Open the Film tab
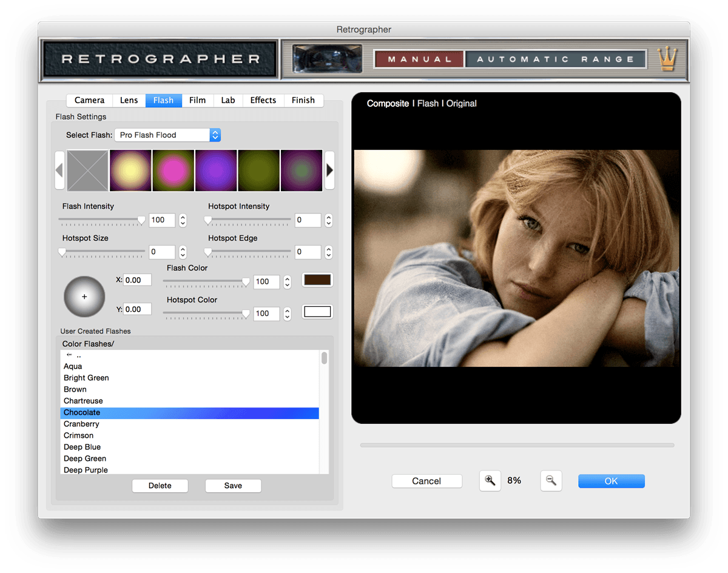 point(197,100)
